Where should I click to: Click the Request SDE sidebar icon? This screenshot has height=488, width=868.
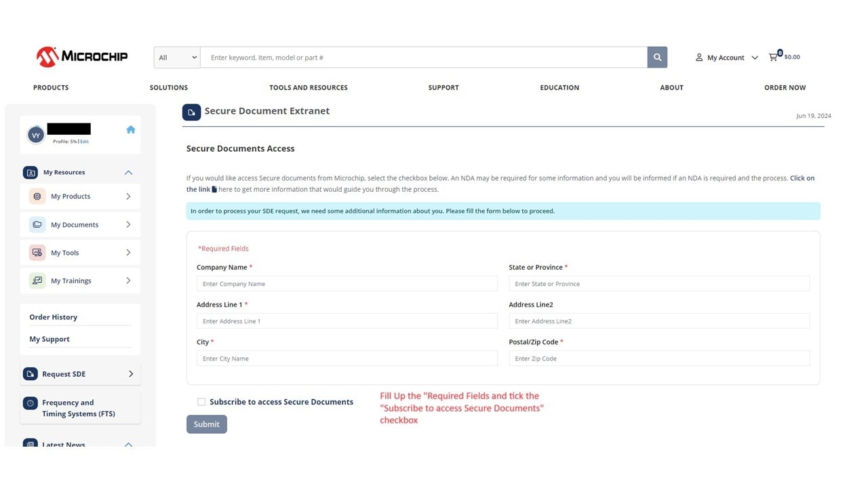(x=30, y=373)
